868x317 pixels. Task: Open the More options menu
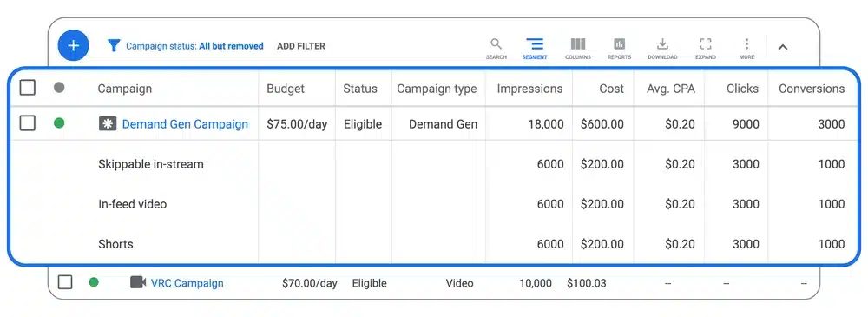tap(746, 49)
